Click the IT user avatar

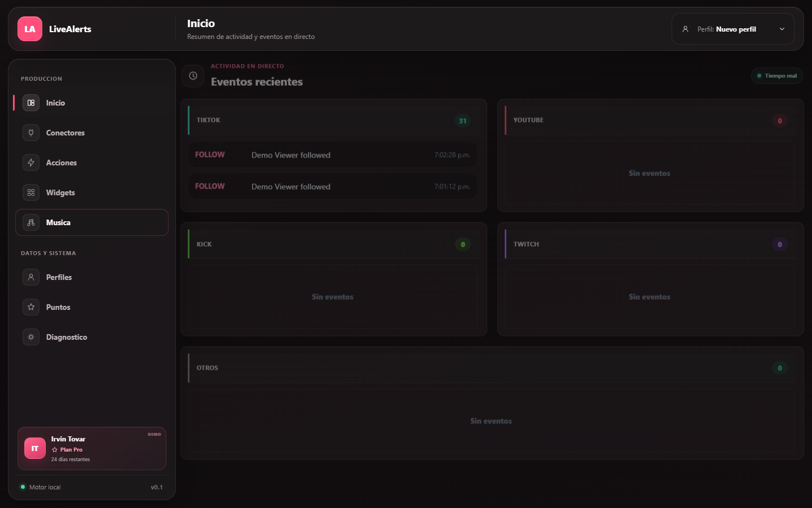(x=35, y=448)
